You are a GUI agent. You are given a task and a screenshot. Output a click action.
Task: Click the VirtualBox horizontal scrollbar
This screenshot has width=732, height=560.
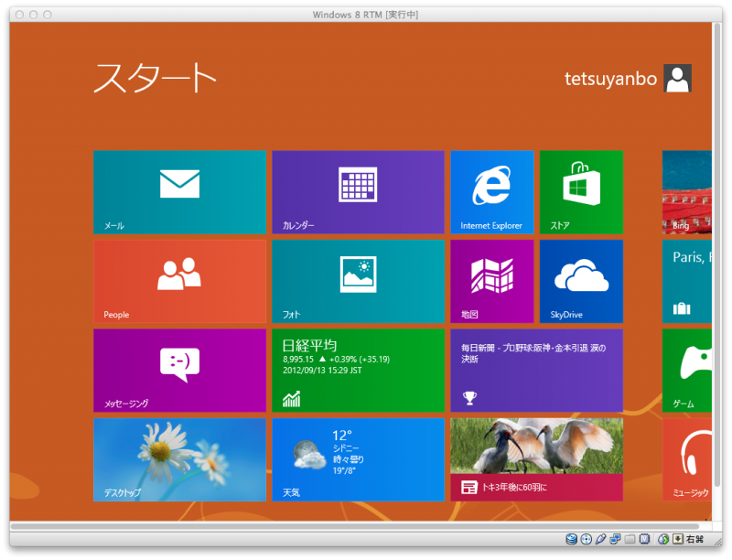(355, 526)
